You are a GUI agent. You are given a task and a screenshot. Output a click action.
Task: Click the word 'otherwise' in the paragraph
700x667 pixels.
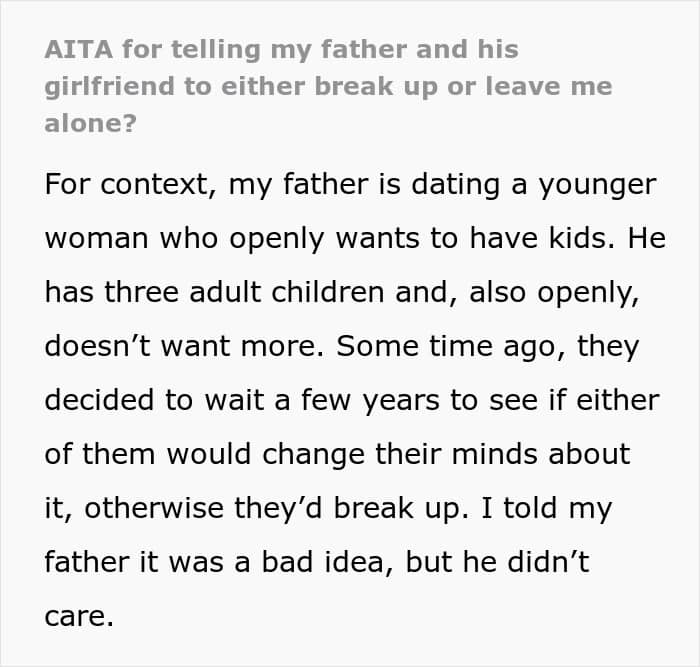(x=152, y=508)
